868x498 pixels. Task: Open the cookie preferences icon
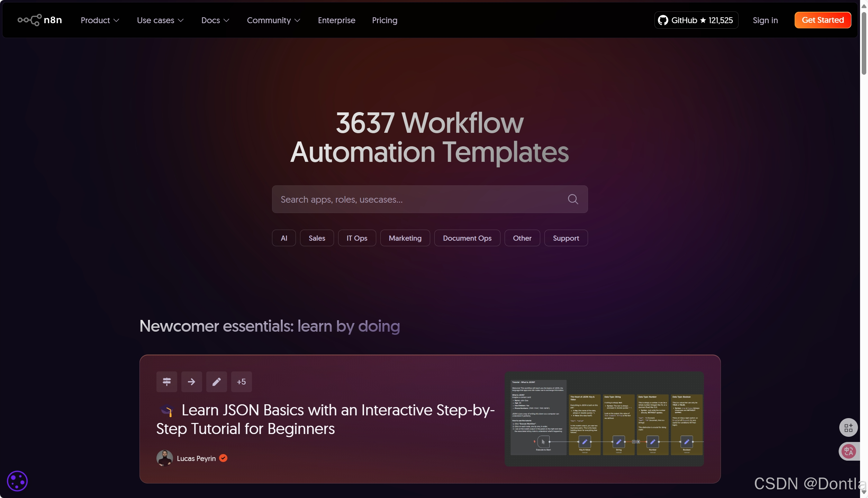pyautogui.click(x=17, y=481)
